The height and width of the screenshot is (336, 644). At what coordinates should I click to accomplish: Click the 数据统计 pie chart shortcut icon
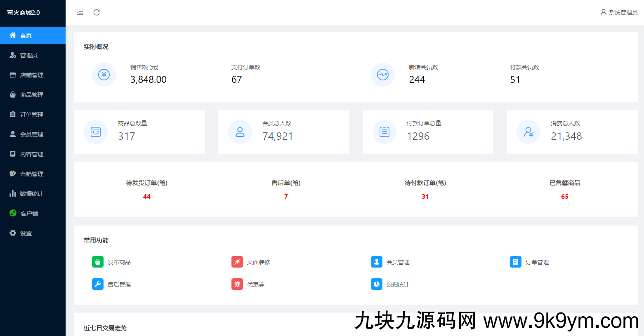point(376,284)
